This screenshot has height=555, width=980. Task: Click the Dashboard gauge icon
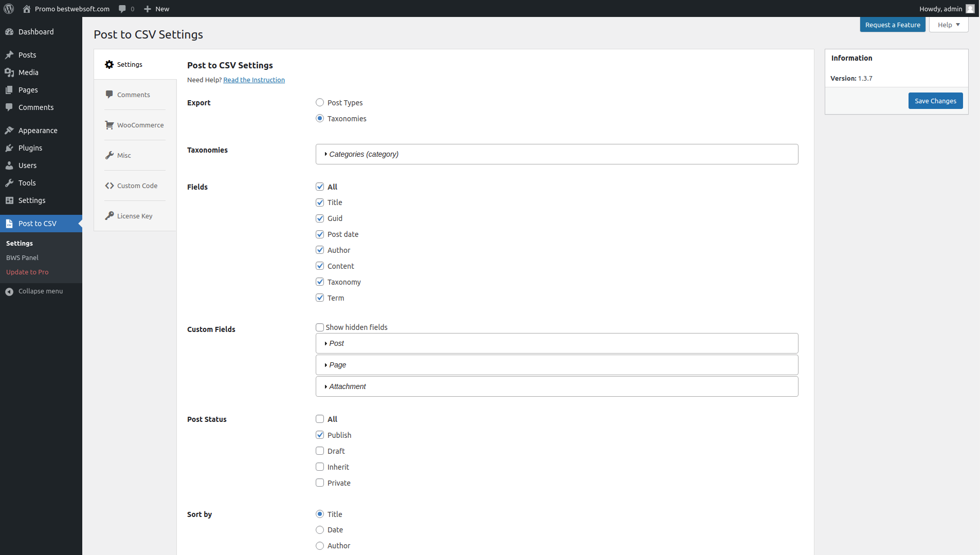point(9,32)
